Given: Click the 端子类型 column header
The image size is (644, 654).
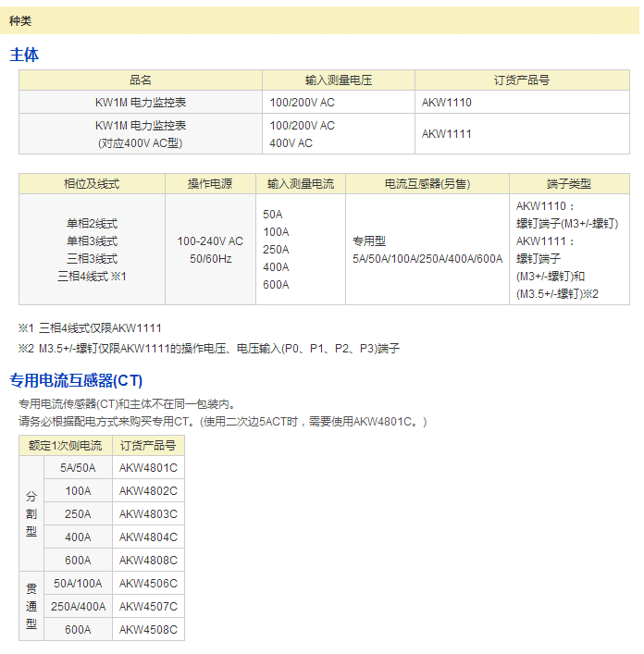Looking at the screenshot, I should click(x=568, y=184).
